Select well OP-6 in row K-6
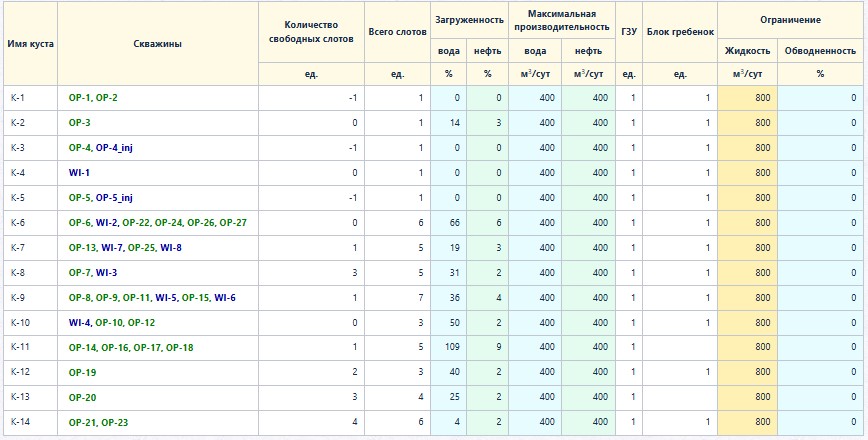 [80, 222]
